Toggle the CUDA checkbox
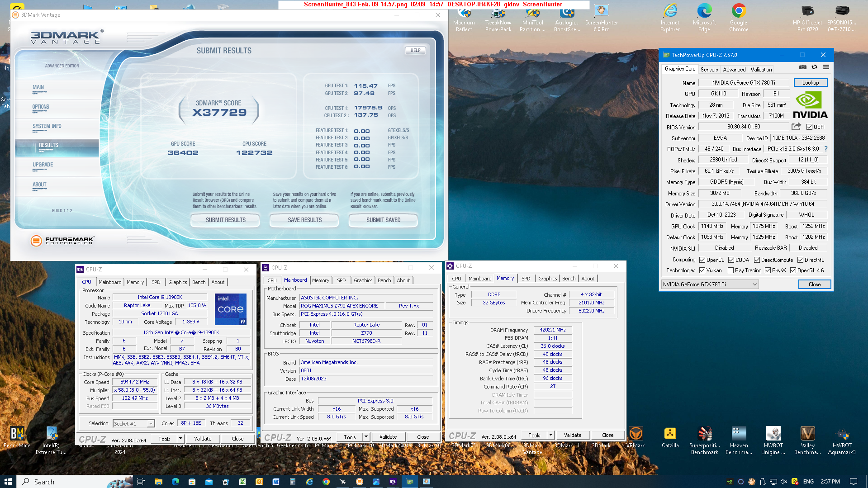868x488 pixels. coord(731,260)
